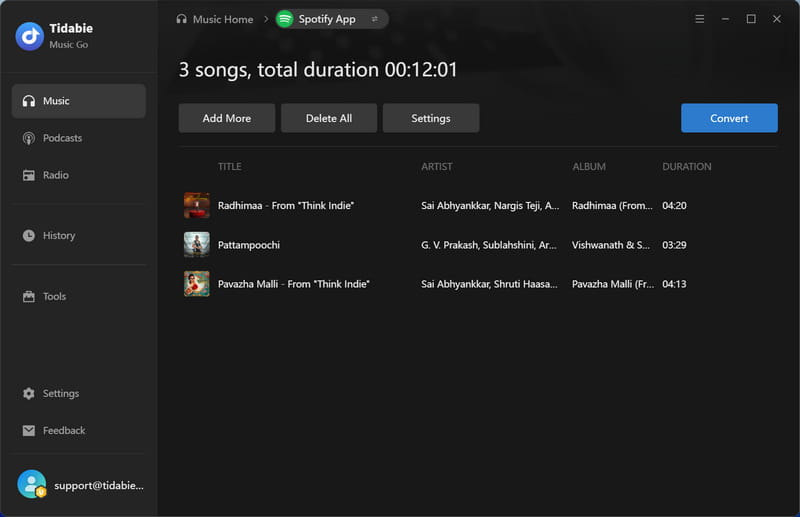Open the Podcasts section
Image resolution: width=800 pixels, height=517 pixels.
point(79,138)
